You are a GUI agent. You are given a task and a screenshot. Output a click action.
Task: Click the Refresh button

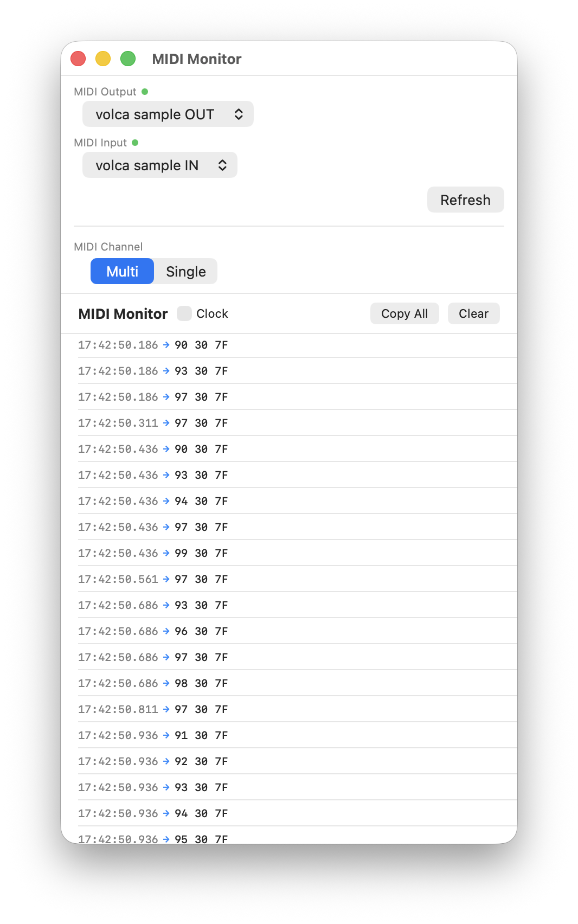(465, 200)
